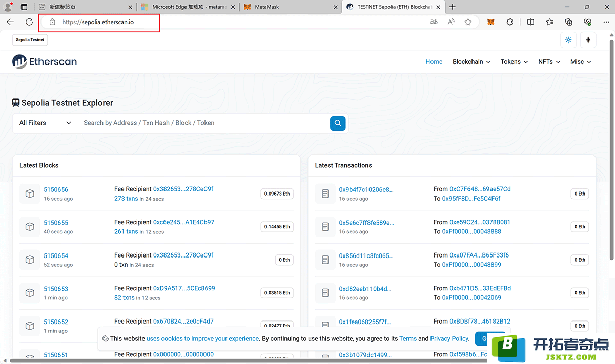Click the document icon for transaction 0x5e6c7ff8fe589e
Screen dimensions: 615x364
click(325, 227)
